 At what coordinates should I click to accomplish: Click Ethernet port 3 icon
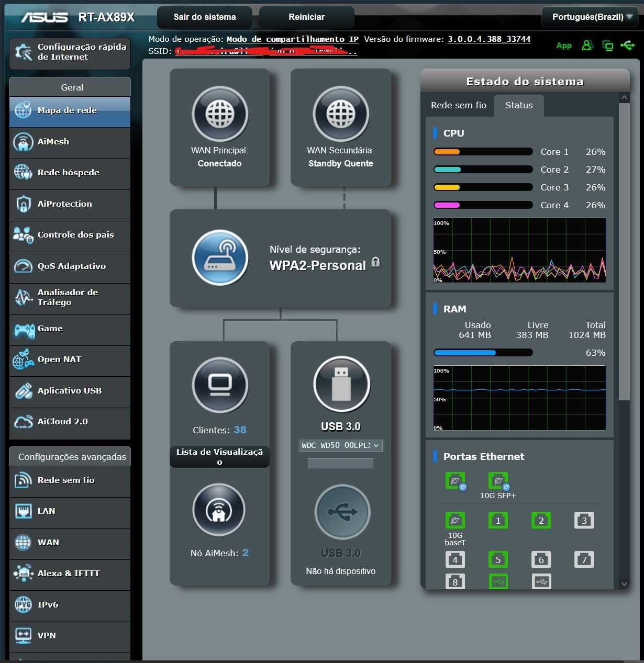click(584, 520)
